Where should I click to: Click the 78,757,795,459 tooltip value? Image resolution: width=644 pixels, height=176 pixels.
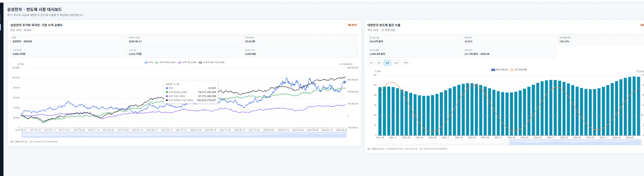pos(207,92)
